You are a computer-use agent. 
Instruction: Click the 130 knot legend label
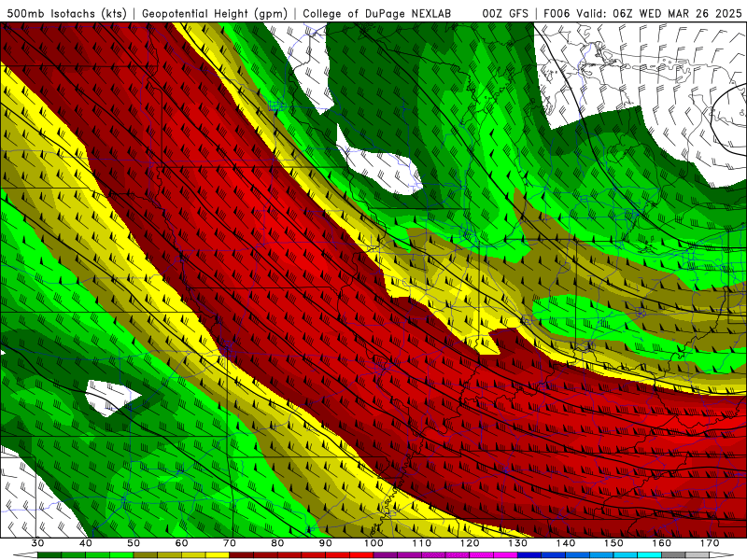(517, 543)
